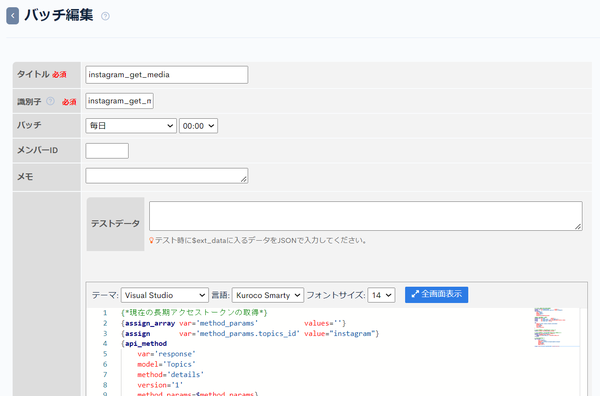Open the Kuroco Smarty language dropdown
Image resolution: width=600 pixels, height=396 pixels.
tap(268, 295)
